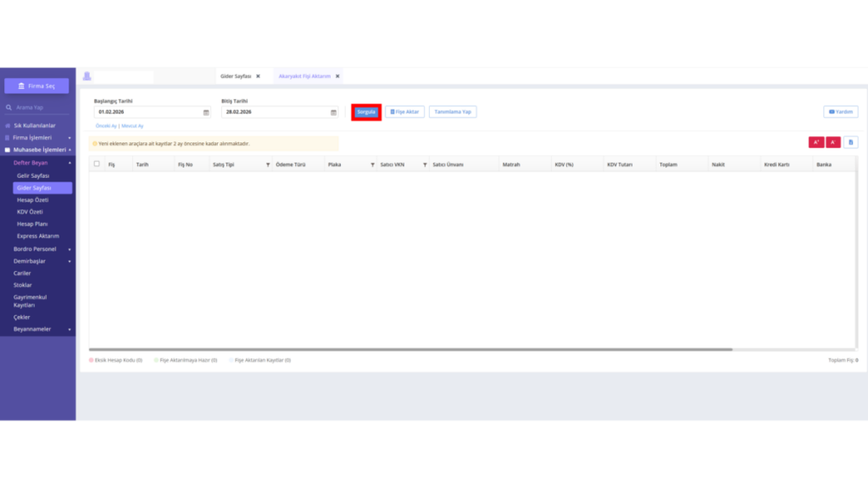Click the Sorgula query button
The width and height of the screenshot is (868, 488).
(x=366, y=112)
